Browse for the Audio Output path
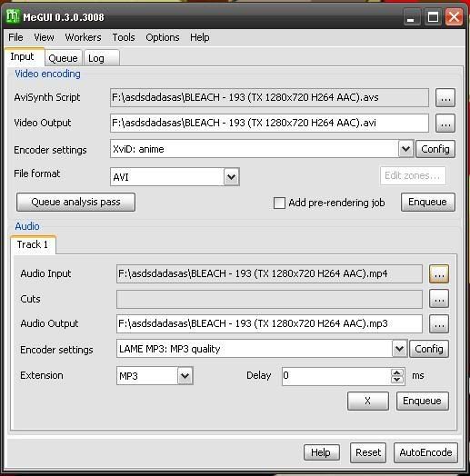470x476 pixels. (439, 324)
